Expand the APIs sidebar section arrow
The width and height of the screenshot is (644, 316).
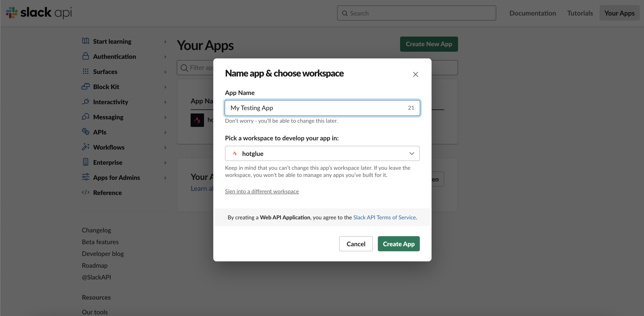tap(165, 132)
